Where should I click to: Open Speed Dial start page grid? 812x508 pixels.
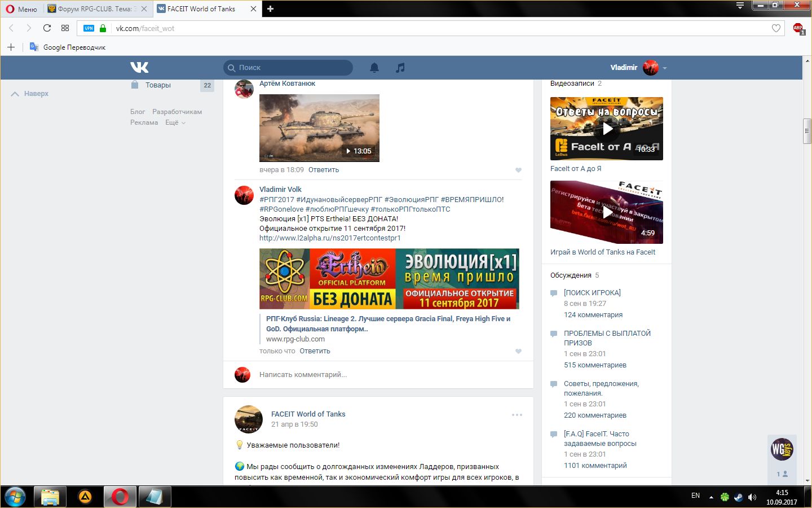65,28
